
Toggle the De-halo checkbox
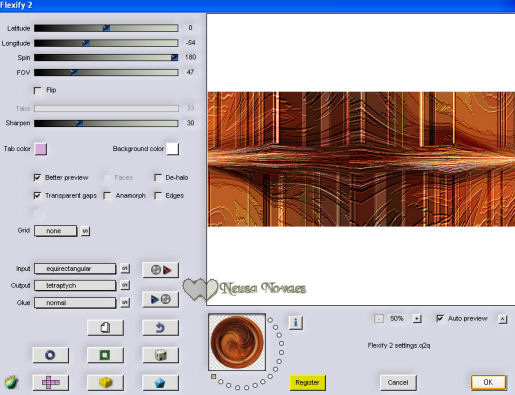(x=158, y=178)
